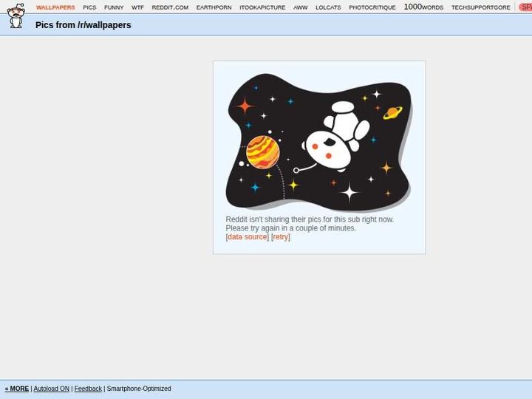532x399 pixels.
Task: Open the WALLPAPERS subreddit tab
Action: tap(55, 7)
